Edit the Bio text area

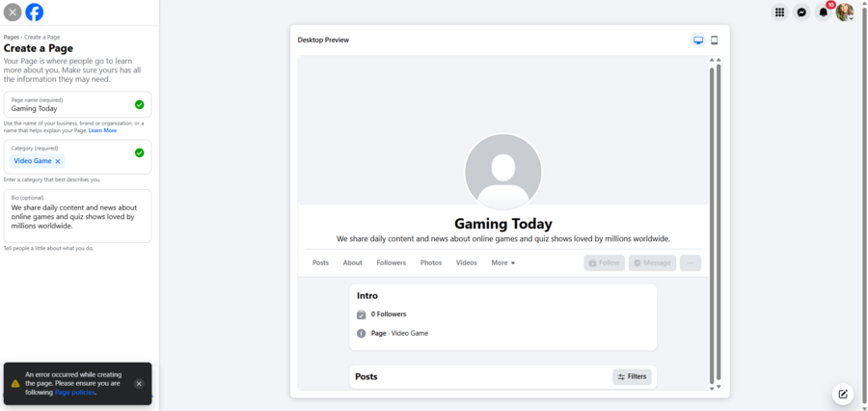pyautogui.click(x=77, y=216)
